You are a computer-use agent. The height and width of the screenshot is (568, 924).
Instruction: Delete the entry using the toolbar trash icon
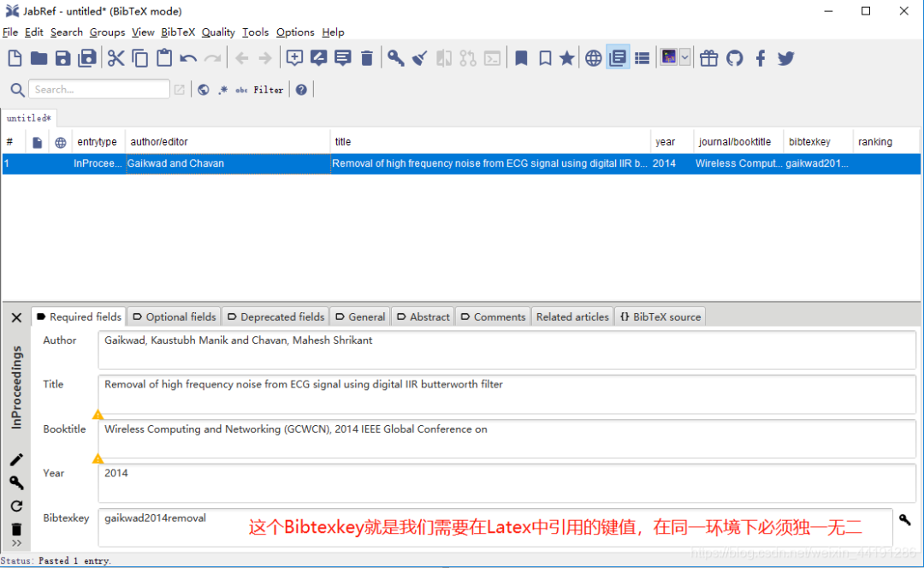coord(366,58)
